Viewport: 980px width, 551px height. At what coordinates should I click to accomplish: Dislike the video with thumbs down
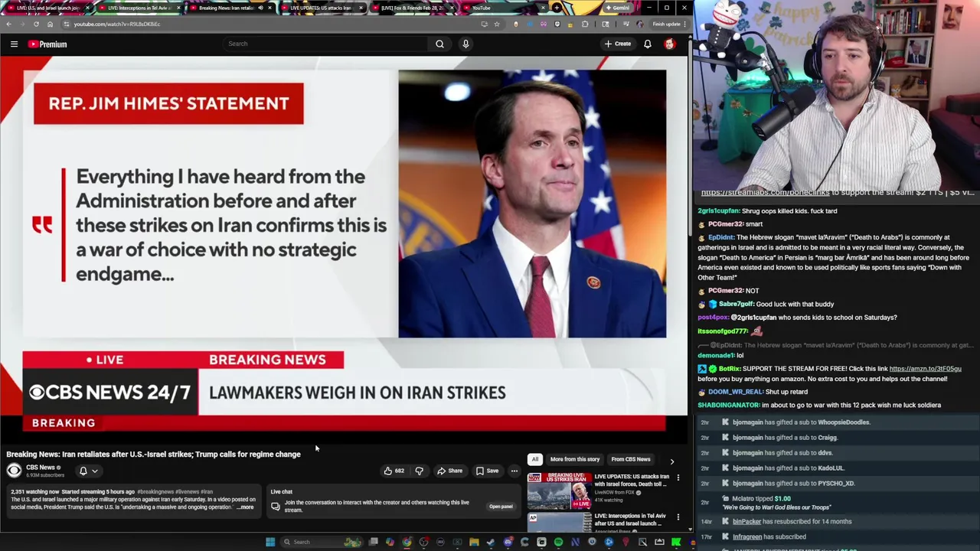[419, 471]
